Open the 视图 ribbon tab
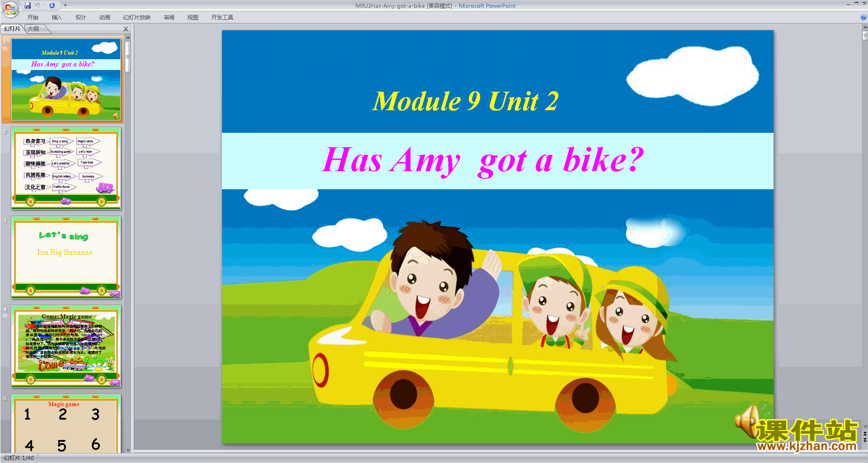Image resolution: width=868 pixels, height=463 pixels. 193,18
